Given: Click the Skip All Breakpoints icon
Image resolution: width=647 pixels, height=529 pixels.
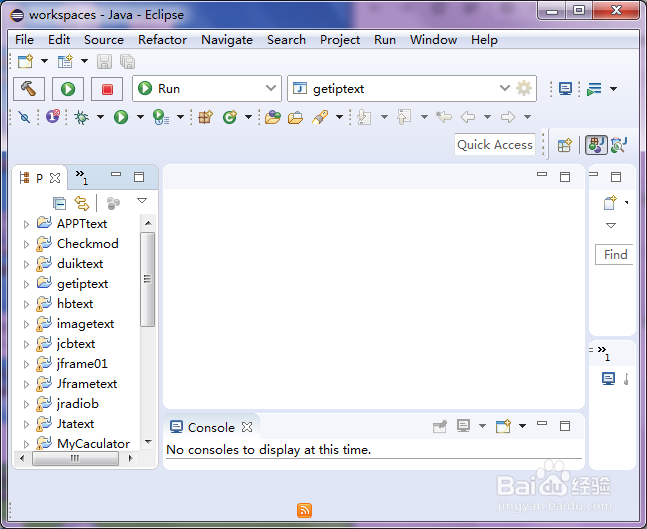Looking at the screenshot, I should coord(24,117).
